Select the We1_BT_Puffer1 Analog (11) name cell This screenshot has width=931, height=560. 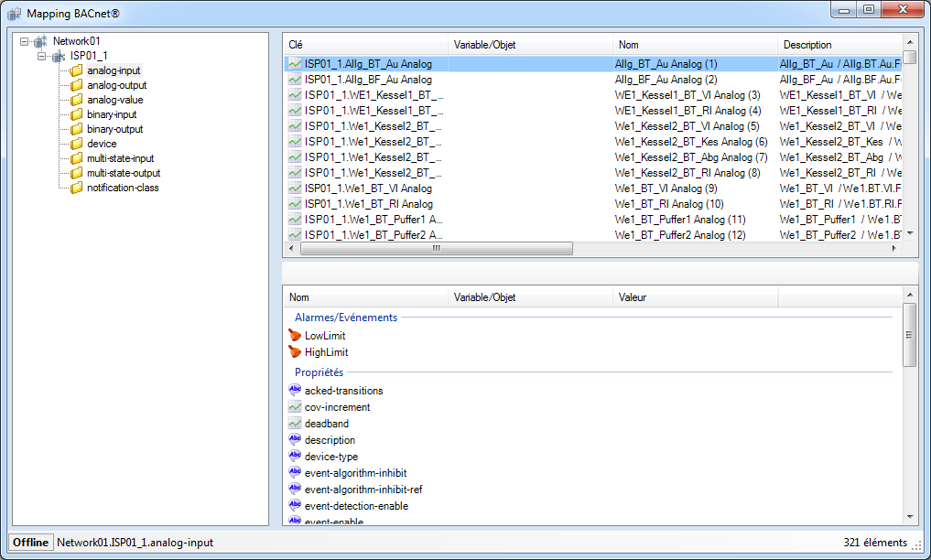click(680, 220)
